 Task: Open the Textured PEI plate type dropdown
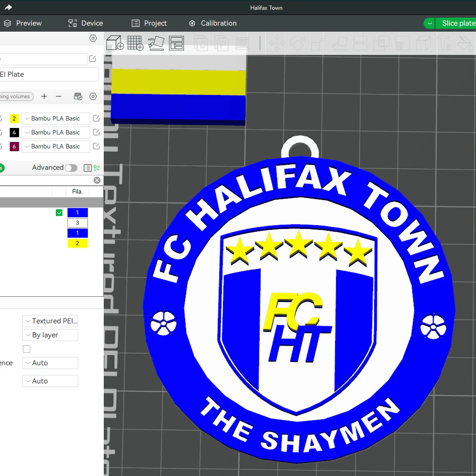[x=50, y=321]
